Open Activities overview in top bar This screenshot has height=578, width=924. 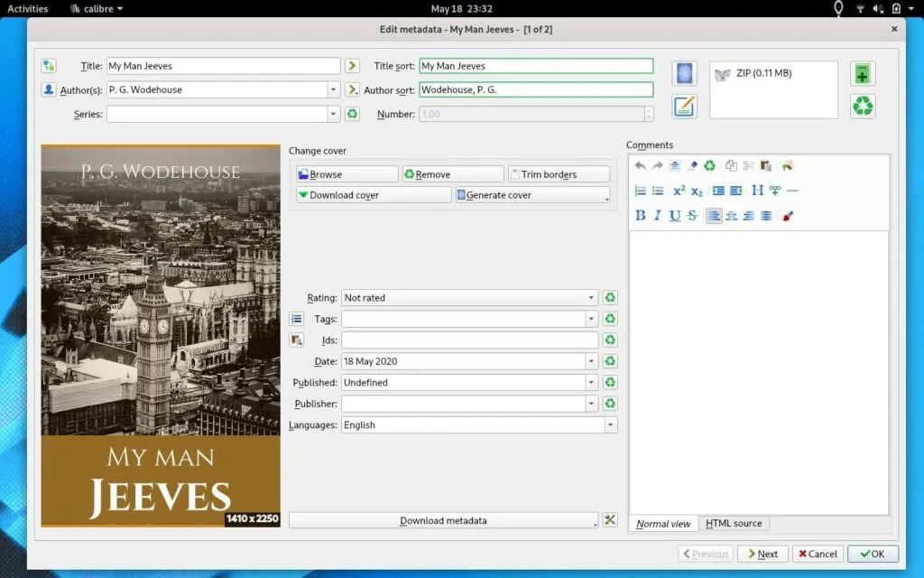coord(28,8)
